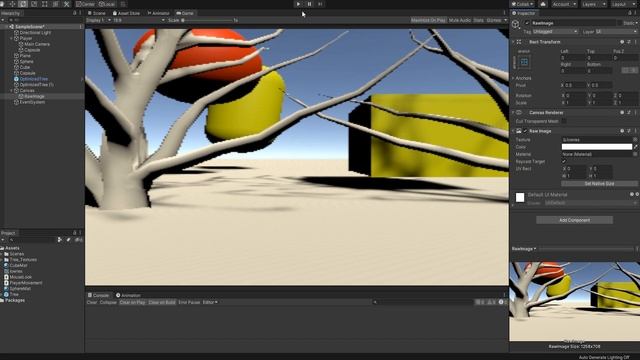Click the anchor presets box

(524, 62)
